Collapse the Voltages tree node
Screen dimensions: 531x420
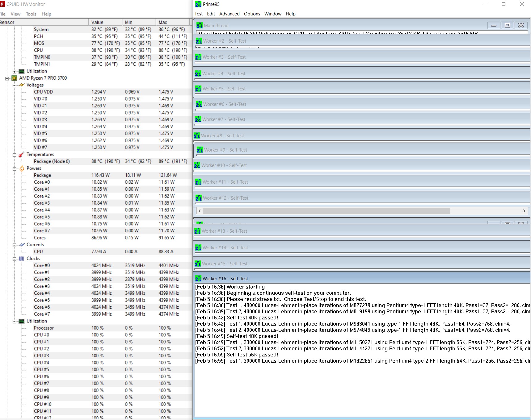[14, 85]
